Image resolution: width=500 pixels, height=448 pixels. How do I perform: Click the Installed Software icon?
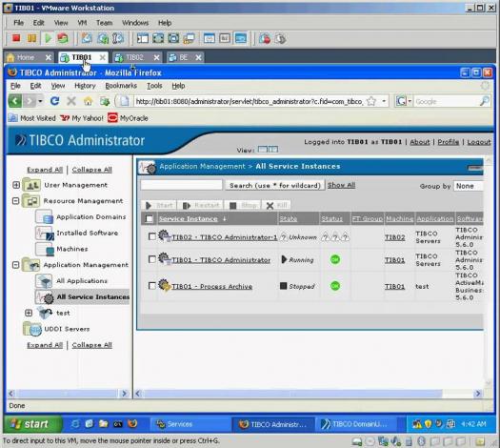click(x=45, y=234)
